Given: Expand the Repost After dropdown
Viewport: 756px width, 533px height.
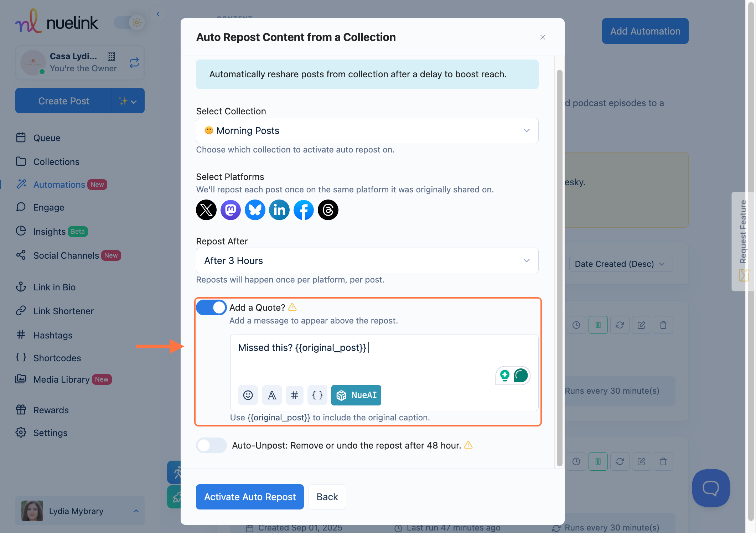Looking at the screenshot, I should (x=367, y=260).
